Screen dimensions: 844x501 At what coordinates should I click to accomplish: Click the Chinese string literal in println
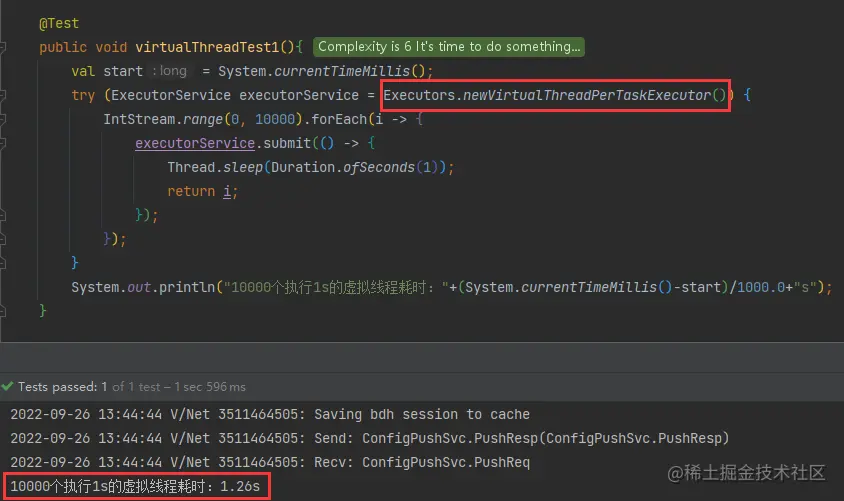tap(336, 287)
